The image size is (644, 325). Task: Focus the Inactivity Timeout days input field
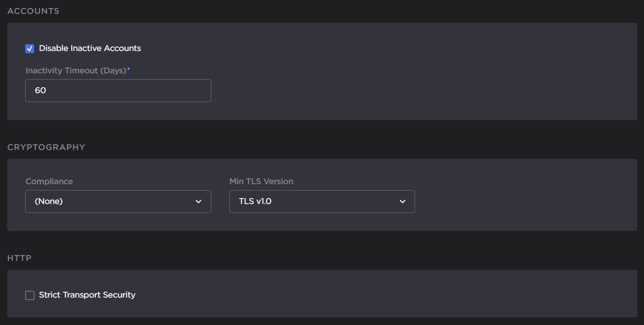[x=118, y=91]
